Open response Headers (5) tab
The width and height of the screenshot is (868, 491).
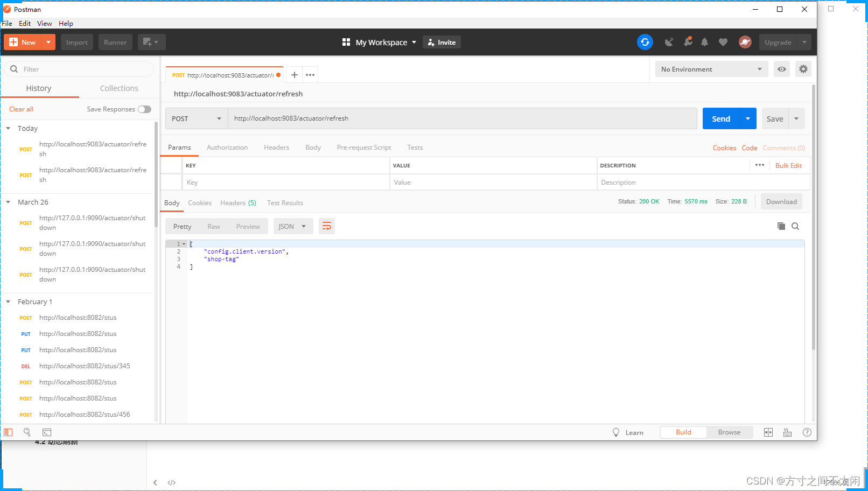(x=238, y=202)
